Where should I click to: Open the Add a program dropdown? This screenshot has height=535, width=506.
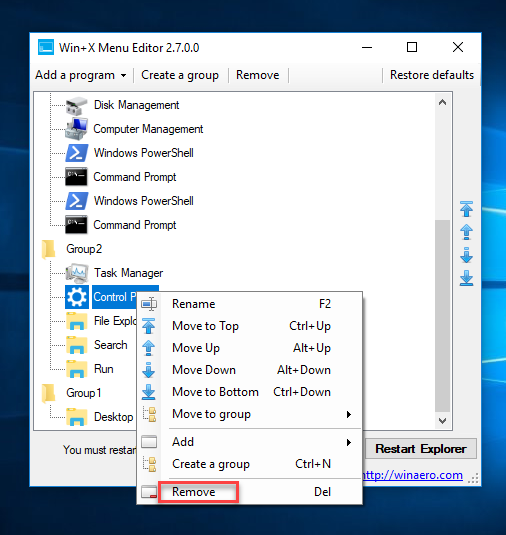[x=81, y=75]
